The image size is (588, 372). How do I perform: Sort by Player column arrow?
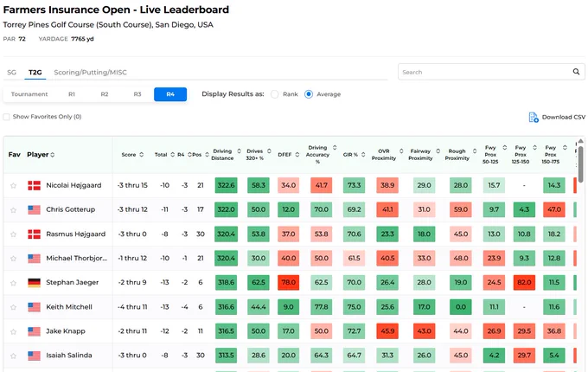pos(53,155)
